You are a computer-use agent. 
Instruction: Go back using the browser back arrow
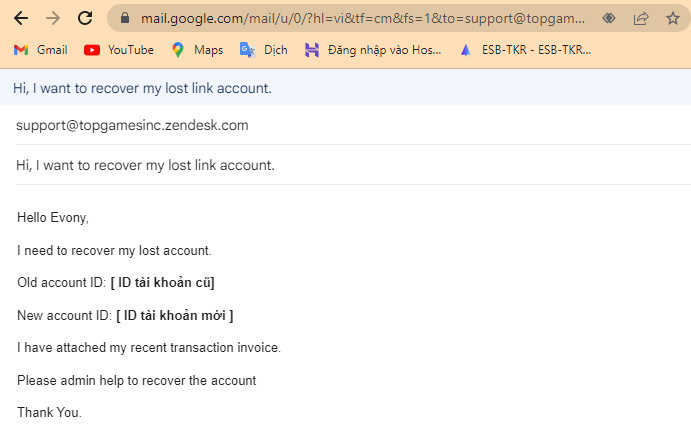20,18
